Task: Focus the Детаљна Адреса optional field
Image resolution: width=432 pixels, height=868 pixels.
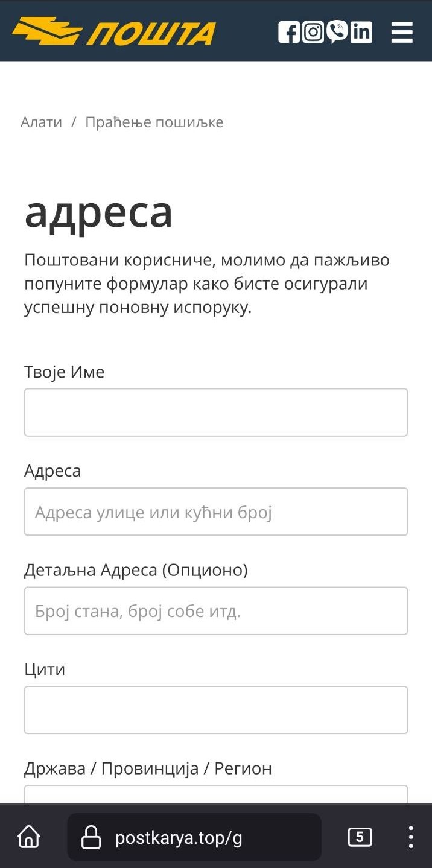Action: 216,610
